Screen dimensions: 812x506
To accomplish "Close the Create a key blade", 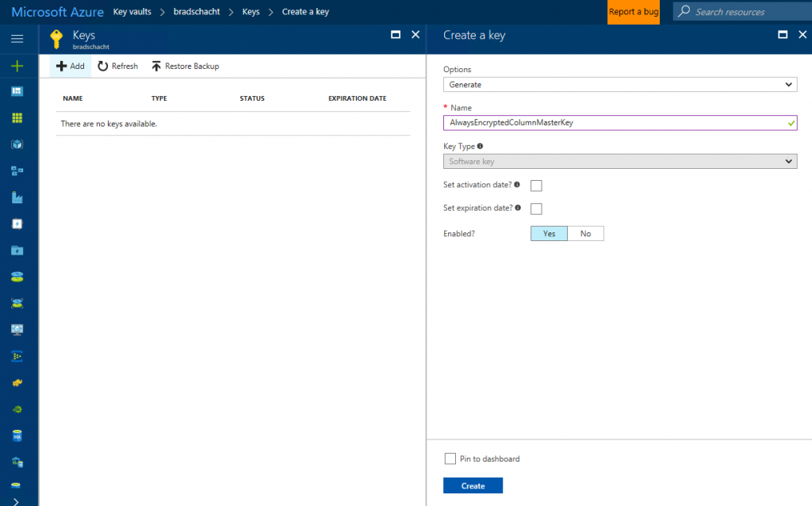I will click(802, 35).
